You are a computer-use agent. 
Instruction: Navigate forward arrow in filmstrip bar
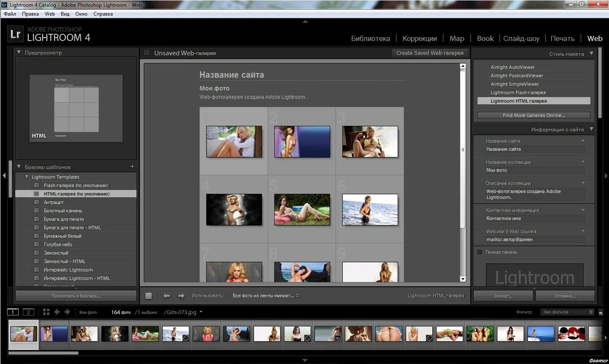67,312
